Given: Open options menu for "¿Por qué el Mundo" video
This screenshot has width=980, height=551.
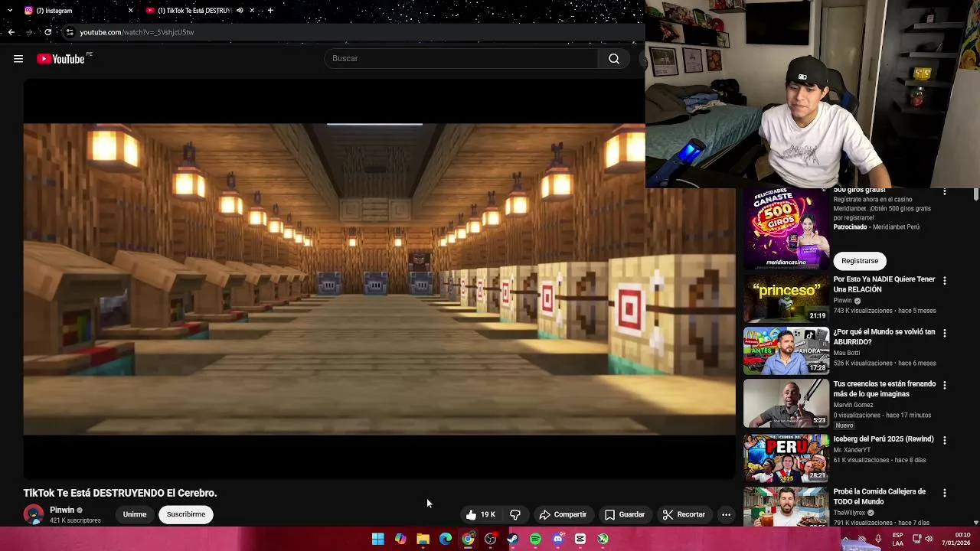Looking at the screenshot, I should point(945,334).
